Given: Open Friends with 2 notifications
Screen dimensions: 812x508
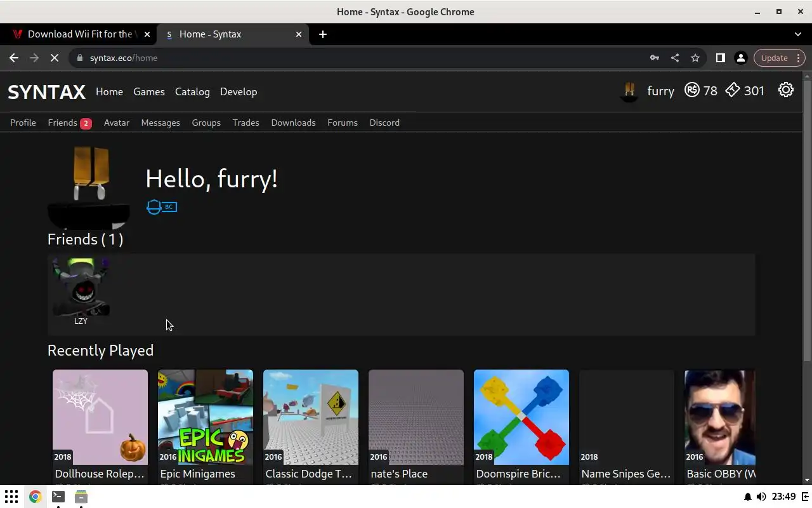Looking at the screenshot, I should click(x=70, y=123).
